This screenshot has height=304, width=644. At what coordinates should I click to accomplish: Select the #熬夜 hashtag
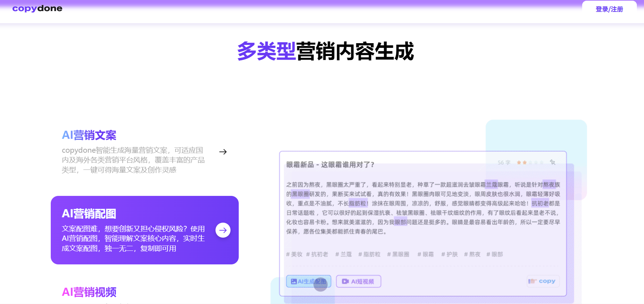coord(472,254)
